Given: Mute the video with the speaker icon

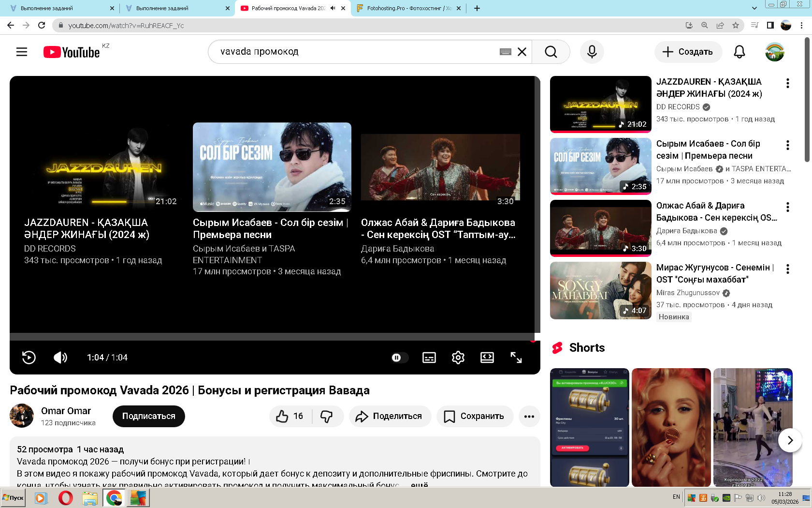Looking at the screenshot, I should pyautogui.click(x=60, y=358).
